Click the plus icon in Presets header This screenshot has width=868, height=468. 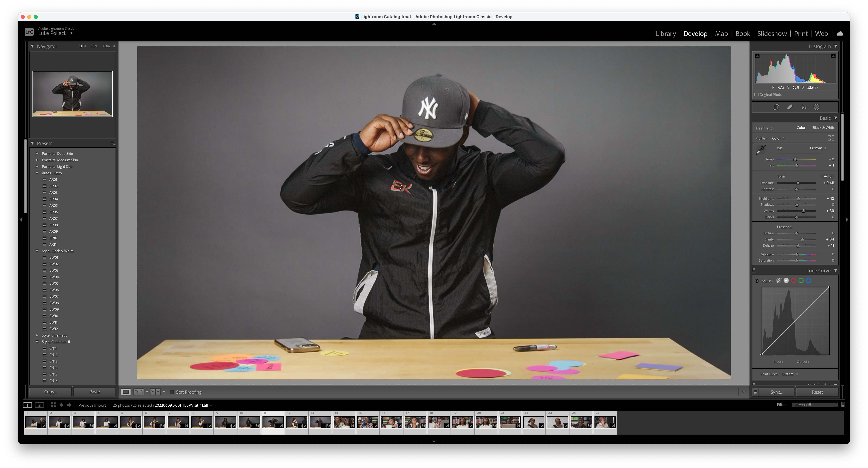112,143
